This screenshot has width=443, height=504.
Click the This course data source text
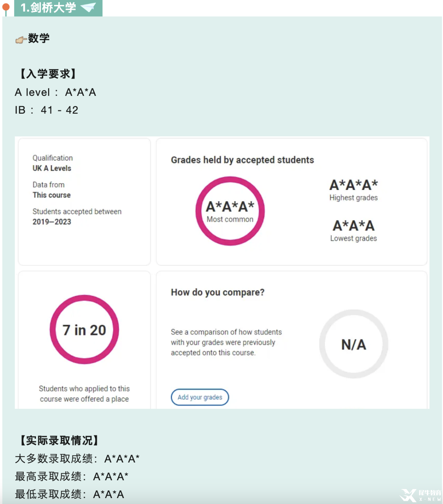point(52,195)
